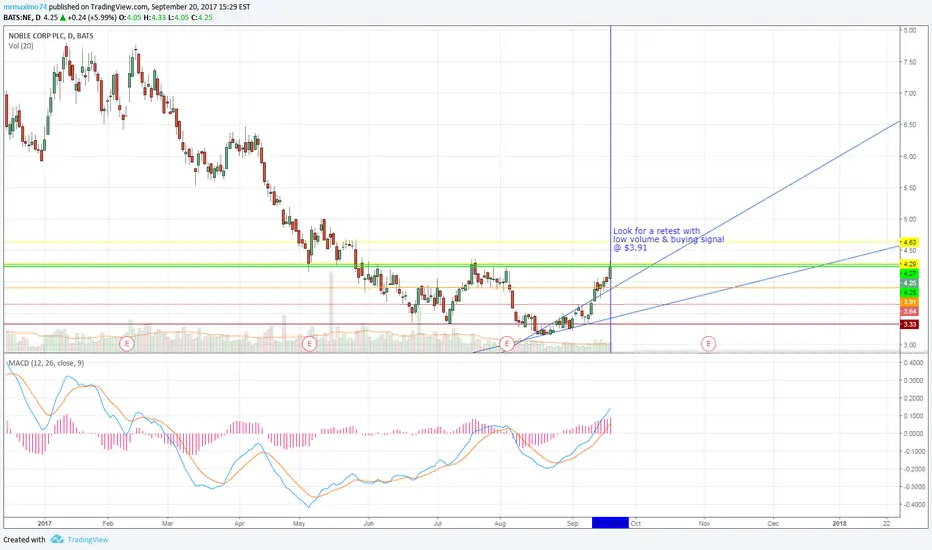Click the Jun label on the time axis
This screenshot has height=550, width=932.
[369, 524]
